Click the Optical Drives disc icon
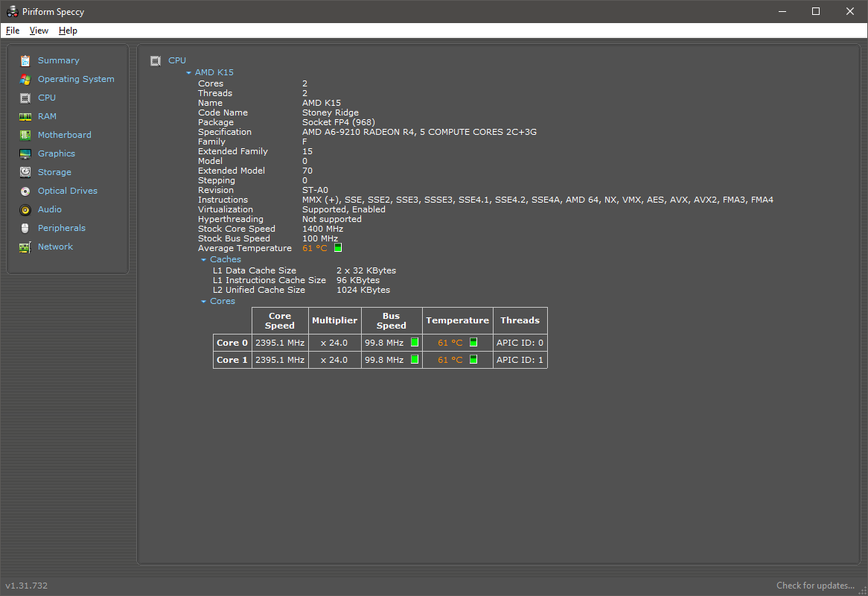The width and height of the screenshot is (868, 596). [25, 191]
